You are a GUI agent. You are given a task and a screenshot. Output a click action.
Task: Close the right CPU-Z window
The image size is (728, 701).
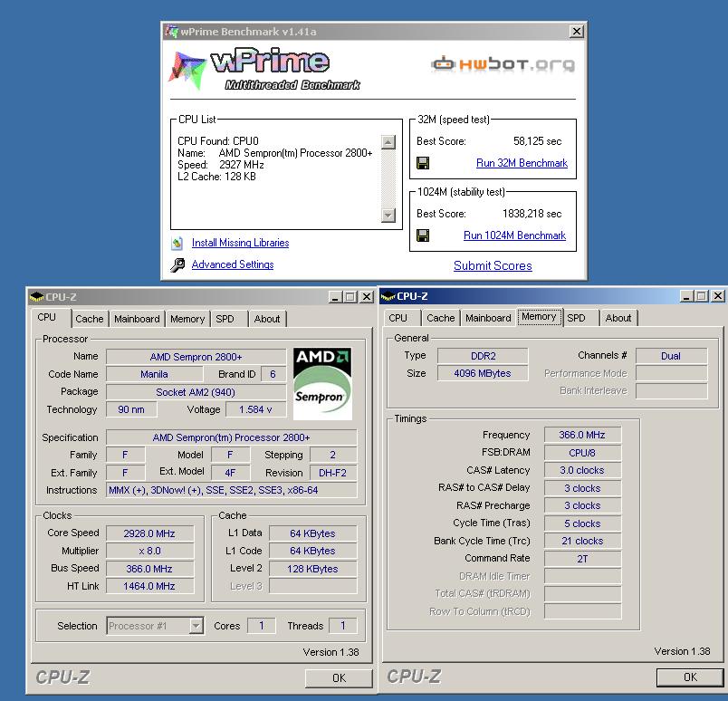[x=718, y=296]
